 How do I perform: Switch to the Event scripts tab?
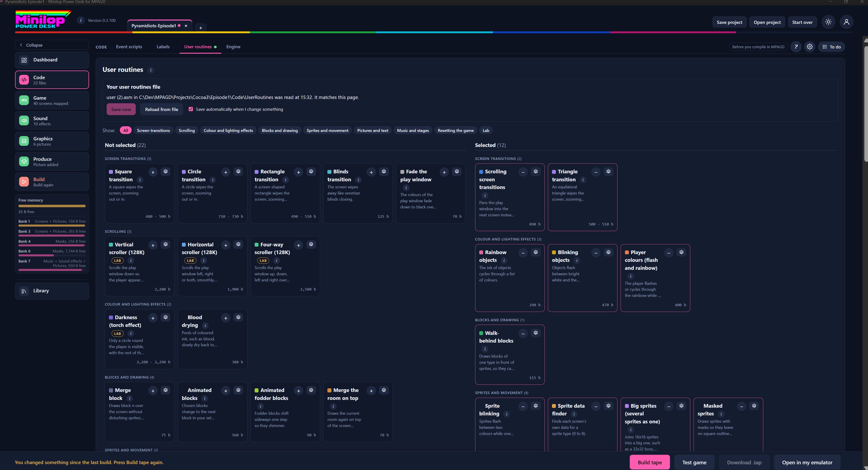(x=129, y=47)
